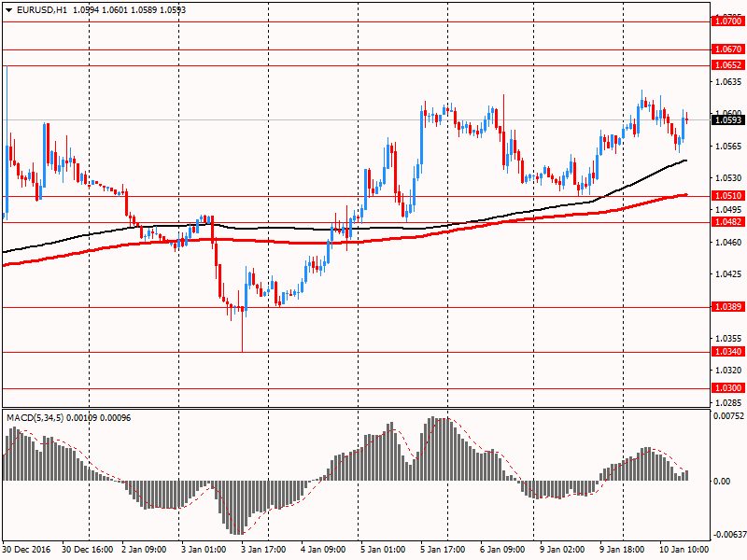Screen dimensions: 747x560
Task: Click the EURUSD,H1 chart title text
Action: (x=41, y=10)
